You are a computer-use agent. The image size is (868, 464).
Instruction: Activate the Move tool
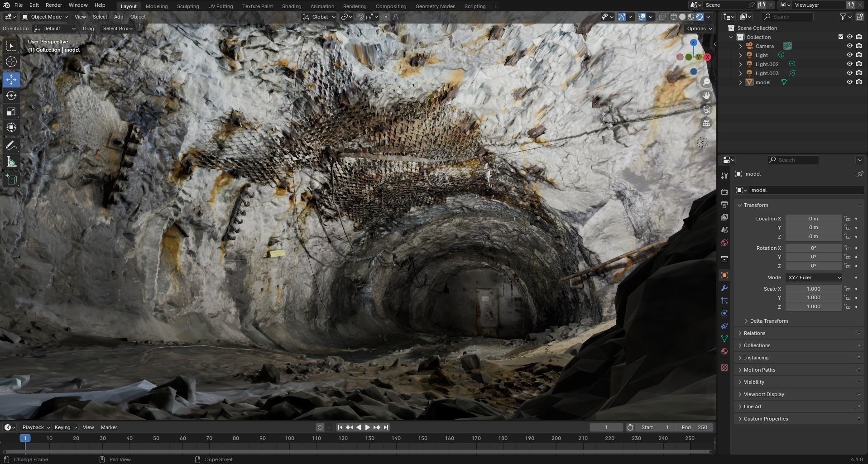click(11, 80)
